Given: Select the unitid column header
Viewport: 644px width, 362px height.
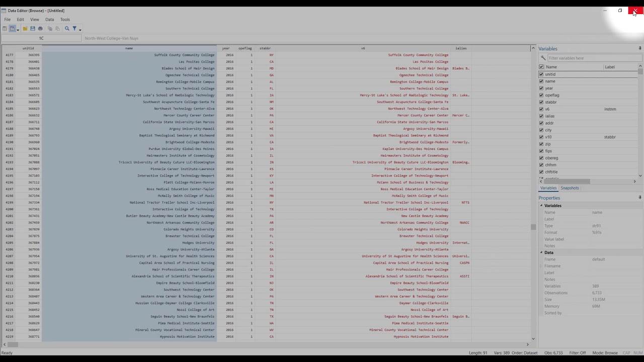Looking at the screenshot, I should (x=28, y=48).
